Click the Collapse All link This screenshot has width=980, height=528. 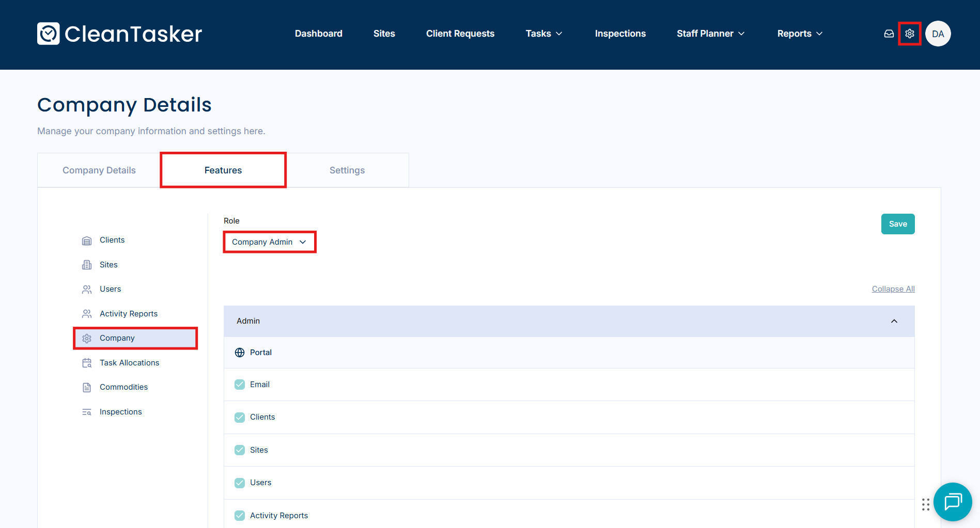[893, 289]
